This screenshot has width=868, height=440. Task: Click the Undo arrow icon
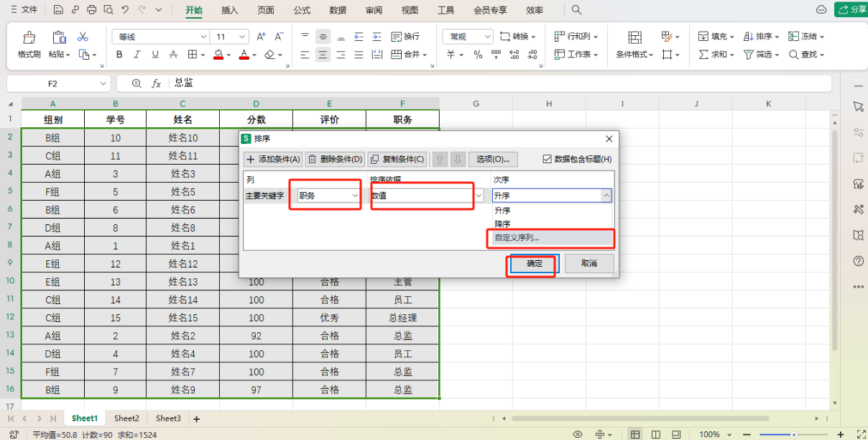125,10
